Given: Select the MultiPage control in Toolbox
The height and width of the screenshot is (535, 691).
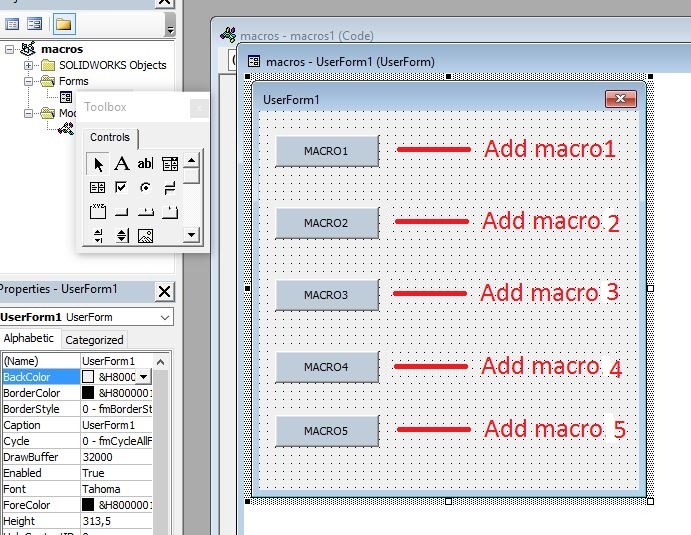Looking at the screenshot, I should 170,212.
